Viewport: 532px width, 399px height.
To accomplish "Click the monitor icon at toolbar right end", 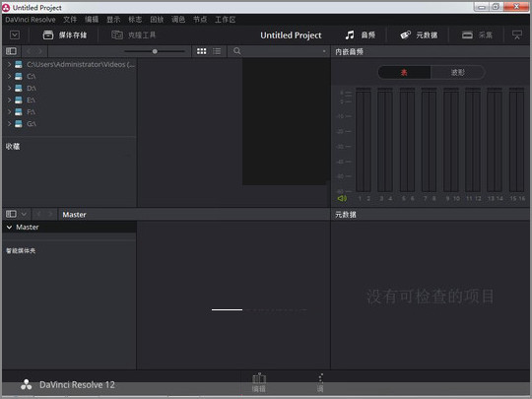I will (x=517, y=34).
